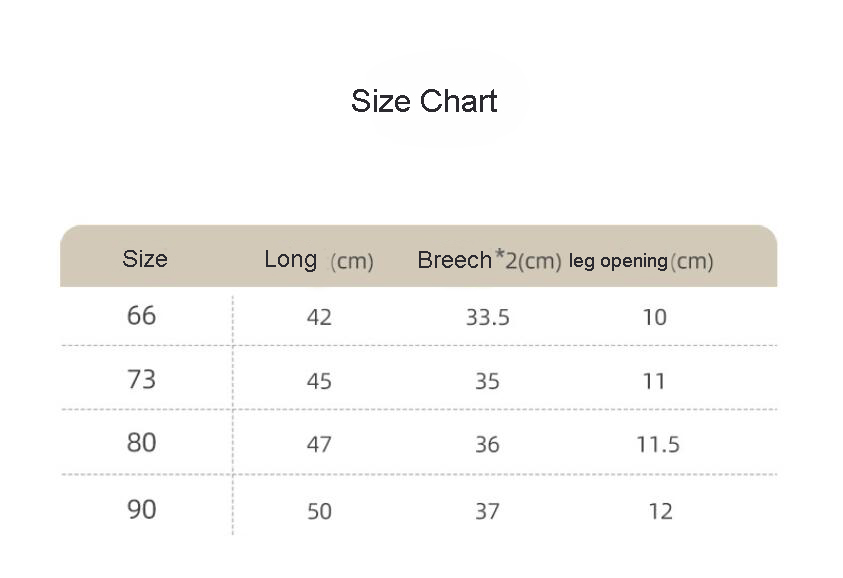Select size 90 row label
The height and width of the screenshot is (578, 843).
[x=142, y=509]
